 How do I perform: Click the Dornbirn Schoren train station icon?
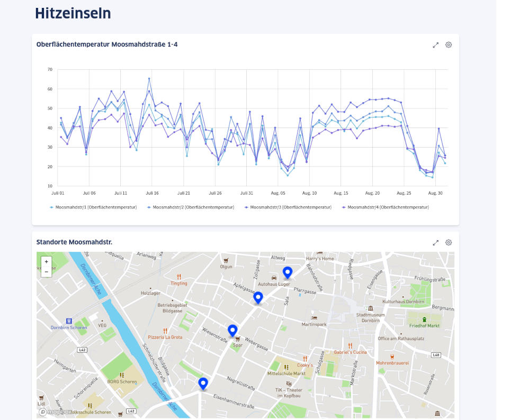tap(69, 321)
